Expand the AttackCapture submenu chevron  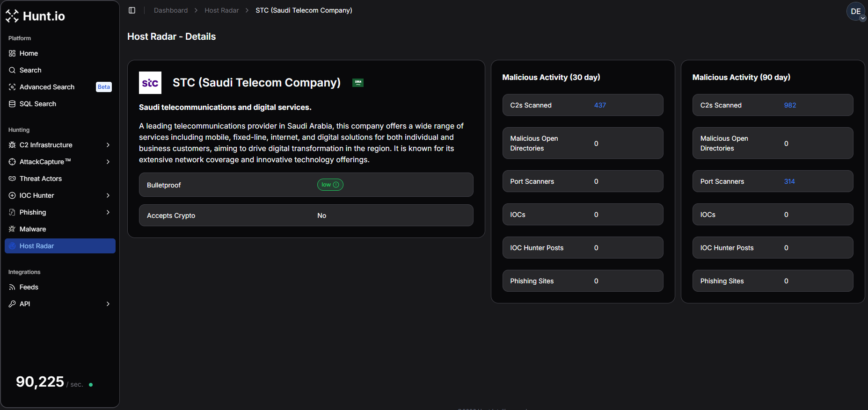[108, 162]
